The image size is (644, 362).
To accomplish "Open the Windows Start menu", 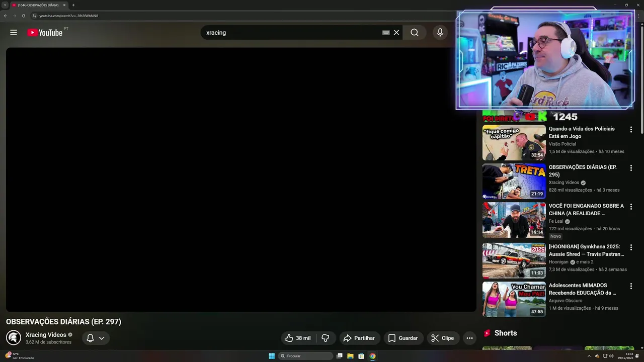I will pyautogui.click(x=272, y=356).
